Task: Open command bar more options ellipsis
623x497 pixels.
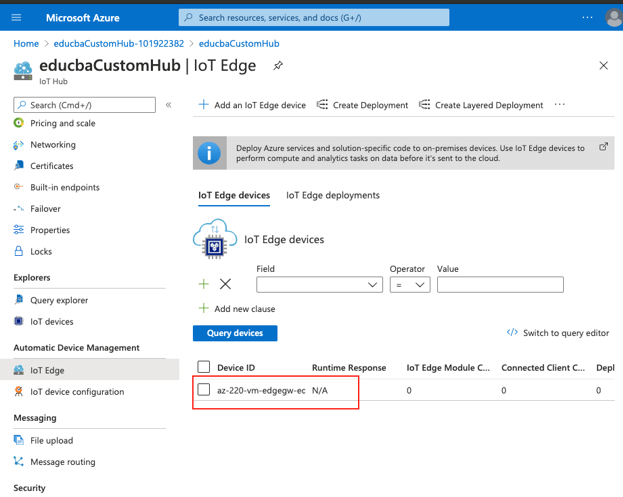Action: tap(559, 104)
